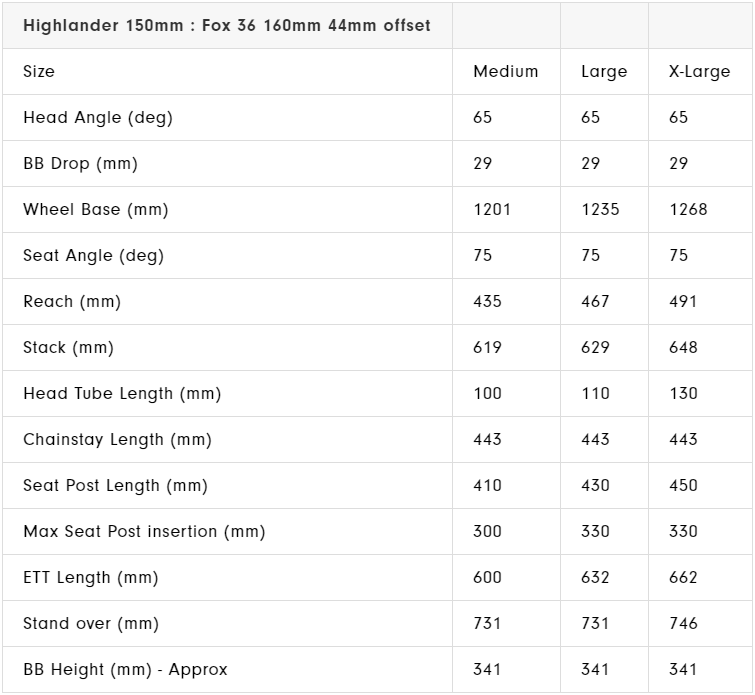Select the Head Tube Length (mm) label
Viewport: 755px width, 695px height.
click(x=122, y=394)
